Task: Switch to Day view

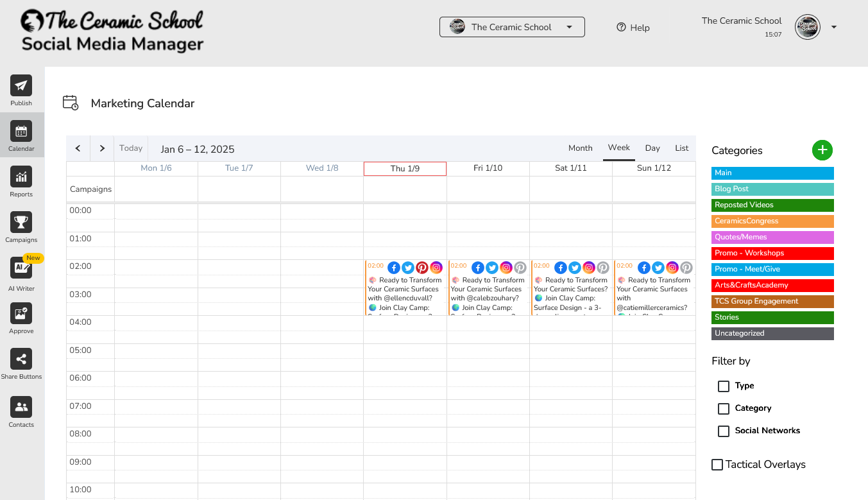Action: pos(652,148)
